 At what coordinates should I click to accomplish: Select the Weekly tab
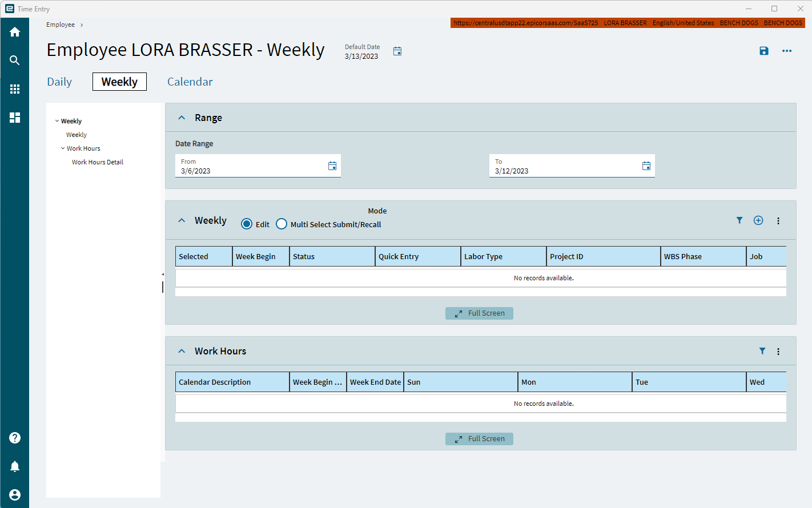click(x=119, y=82)
